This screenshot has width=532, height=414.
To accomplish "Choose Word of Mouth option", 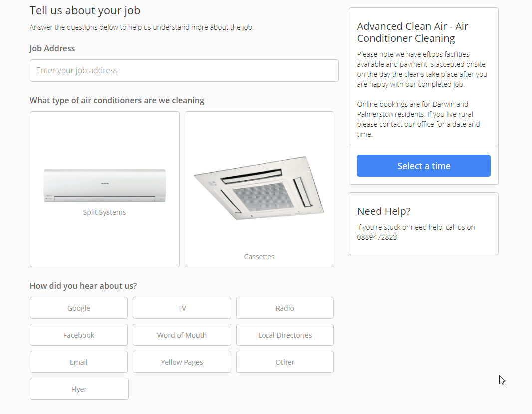I will tap(182, 335).
